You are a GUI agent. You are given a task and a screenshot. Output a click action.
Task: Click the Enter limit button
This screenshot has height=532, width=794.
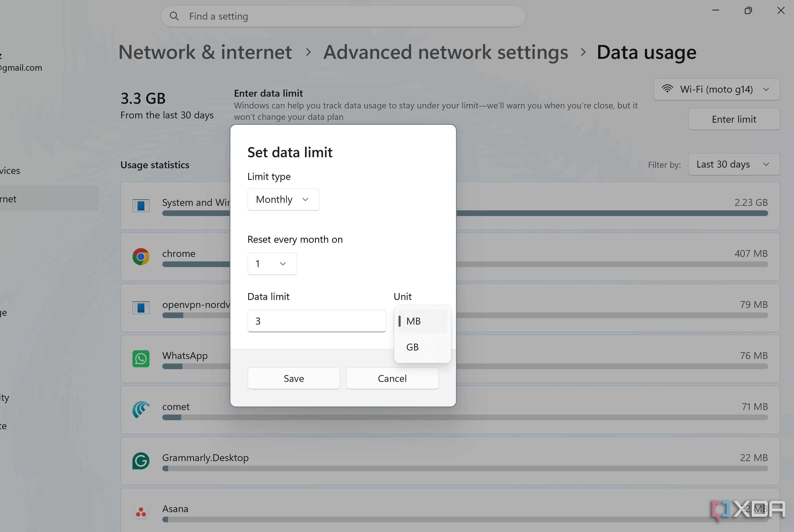734,119
